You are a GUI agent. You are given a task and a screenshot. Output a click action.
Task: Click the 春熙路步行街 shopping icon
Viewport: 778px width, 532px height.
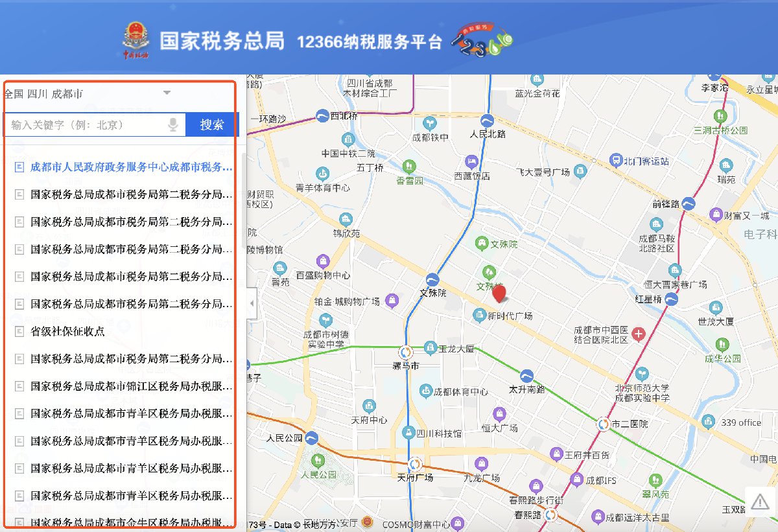point(535,485)
